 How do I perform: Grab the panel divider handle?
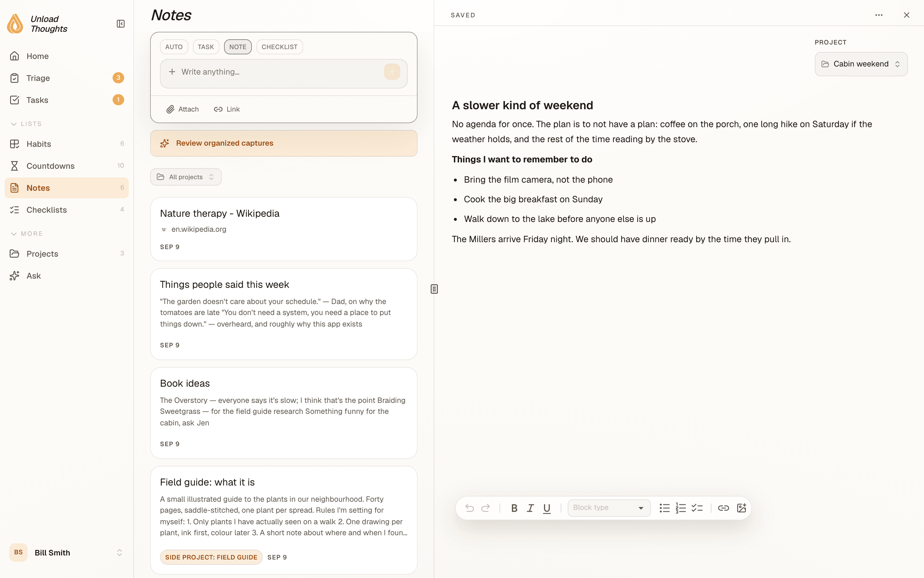434,289
